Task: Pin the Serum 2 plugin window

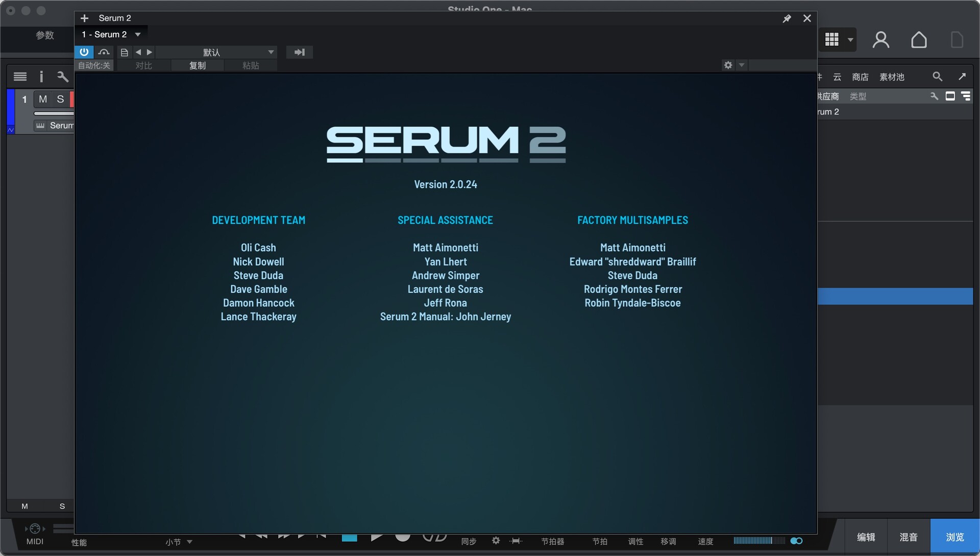Action: pos(787,18)
